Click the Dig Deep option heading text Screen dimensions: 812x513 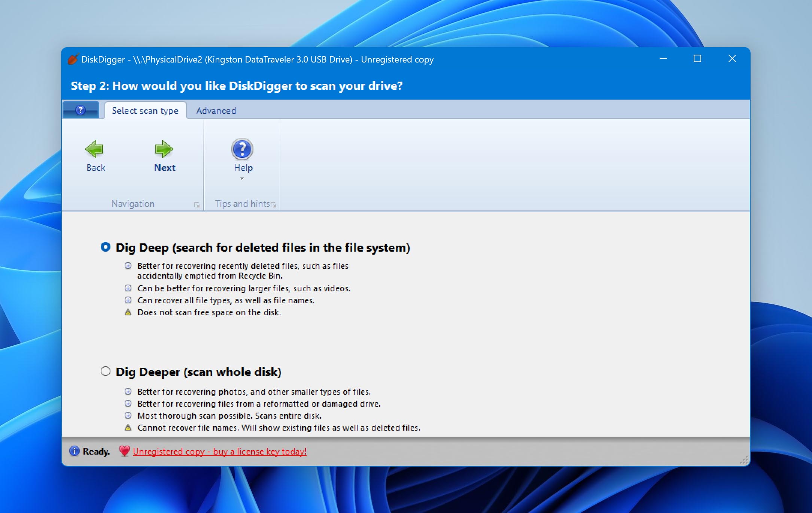(x=263, y=248)
